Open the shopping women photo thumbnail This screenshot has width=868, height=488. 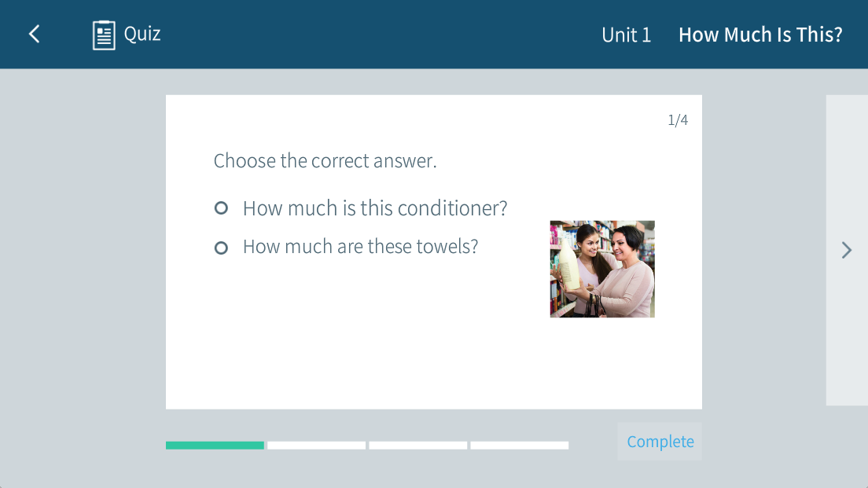[x=601, y=269]
